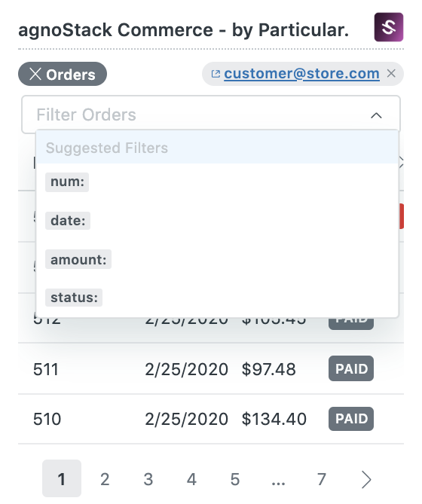Jump to last page 7
The width and height of the screenshot is (422, 504).
(322, 479)
